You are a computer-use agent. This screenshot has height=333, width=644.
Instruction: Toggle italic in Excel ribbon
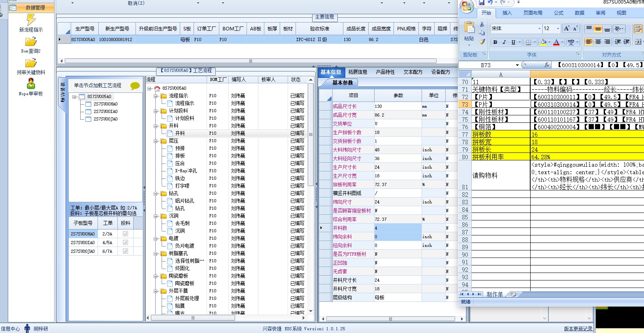pyautogui.click(x=504, y=42)
